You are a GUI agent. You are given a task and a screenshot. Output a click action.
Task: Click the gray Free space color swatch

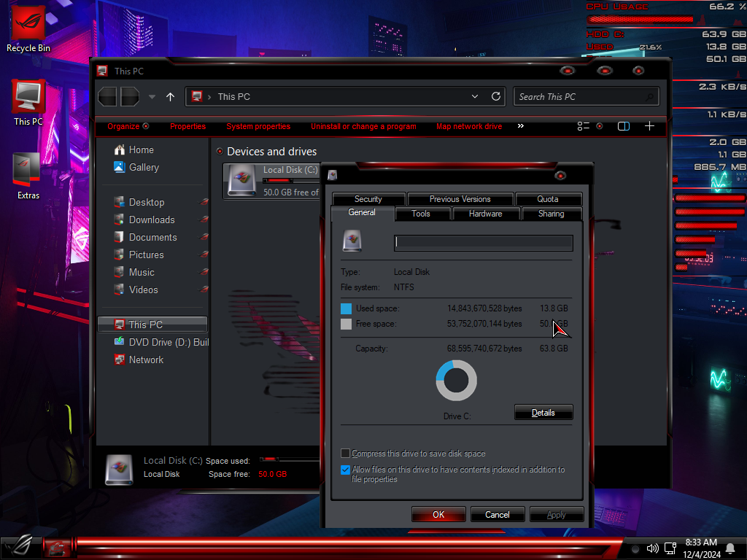(x=347, y=324)
